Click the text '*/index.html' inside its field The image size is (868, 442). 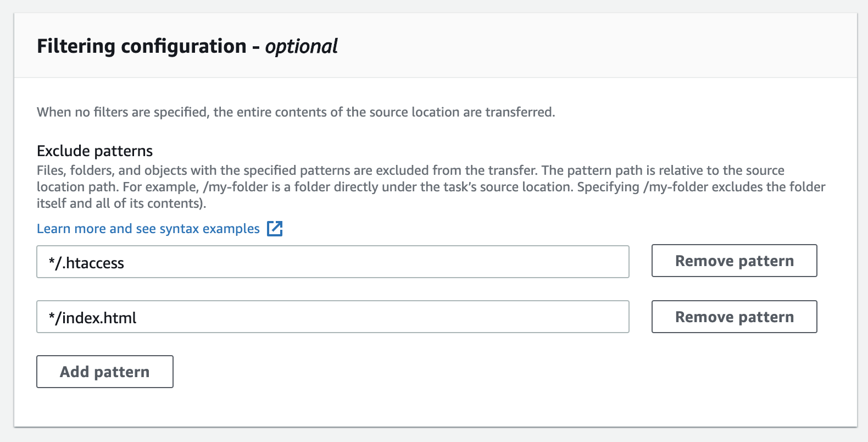point(92,318)
